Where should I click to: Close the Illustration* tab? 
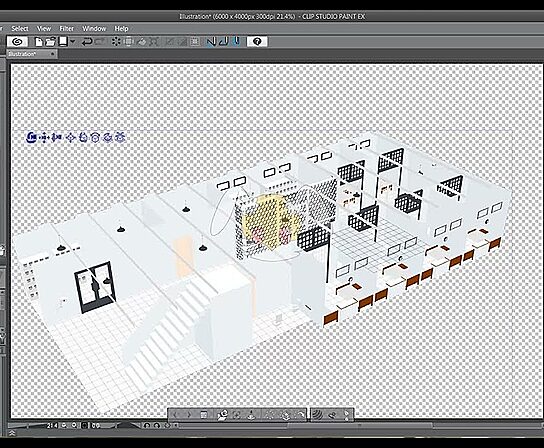coord(52,54)
